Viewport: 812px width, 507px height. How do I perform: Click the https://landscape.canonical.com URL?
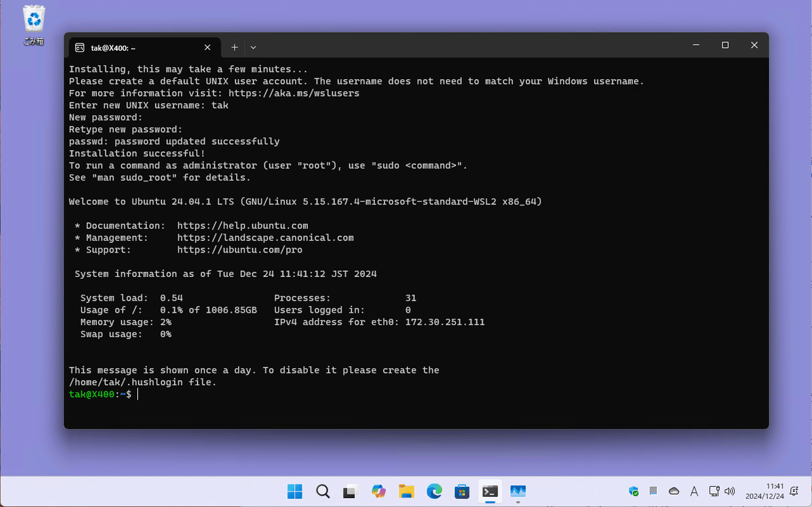pos(265,238)
